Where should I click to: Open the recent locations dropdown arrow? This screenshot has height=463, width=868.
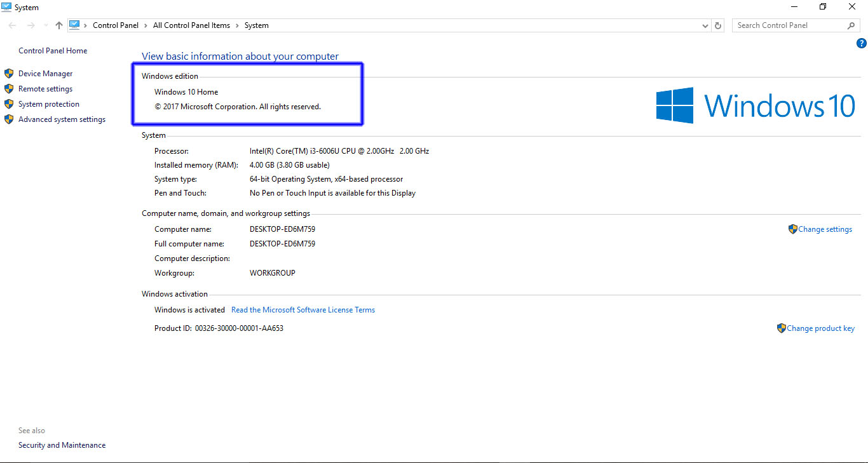(x=45, y=26)
